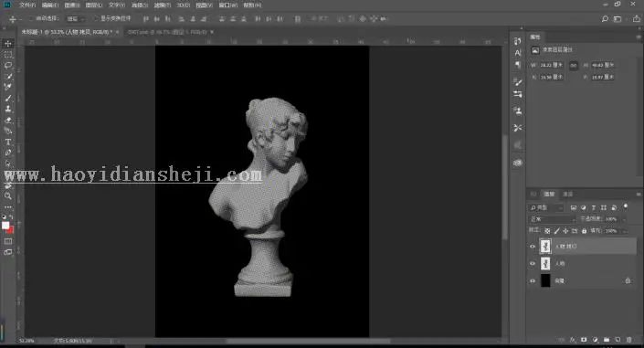Toggle lock all padlock icon
Viewport: 644px width, 348px height.
pyautogui.click(x=584, y=231)
